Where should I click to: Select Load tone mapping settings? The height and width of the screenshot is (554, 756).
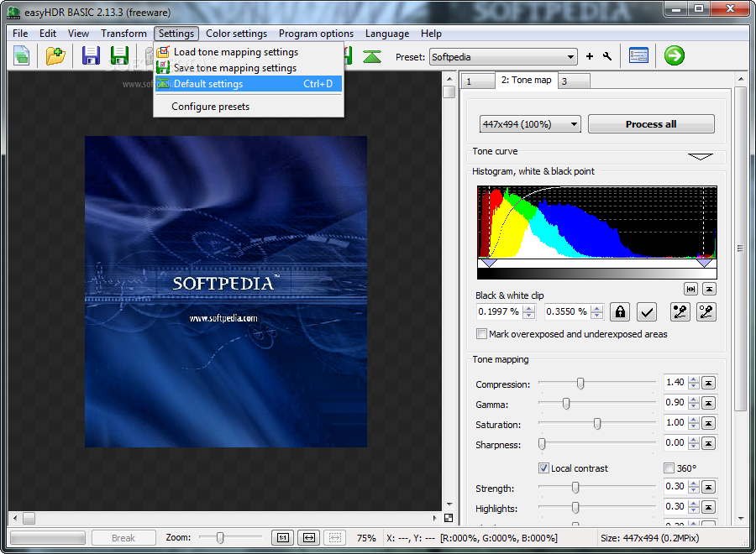[249, 52]
